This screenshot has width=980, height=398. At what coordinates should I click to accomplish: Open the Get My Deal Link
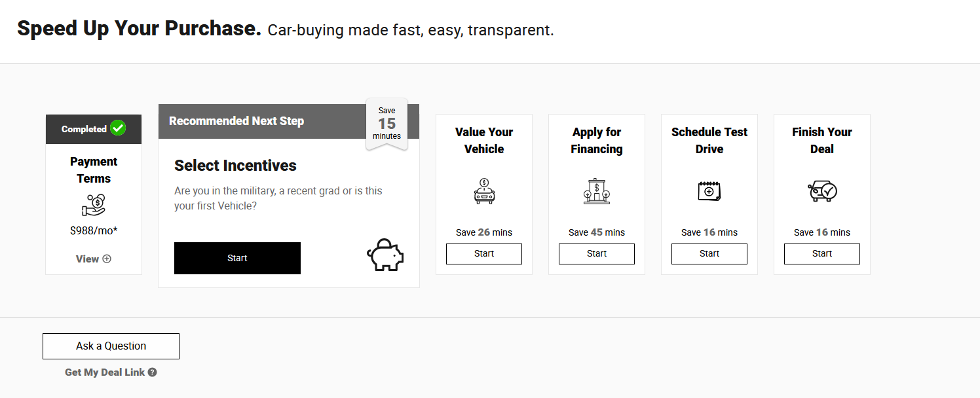click(x=105, y=372)
